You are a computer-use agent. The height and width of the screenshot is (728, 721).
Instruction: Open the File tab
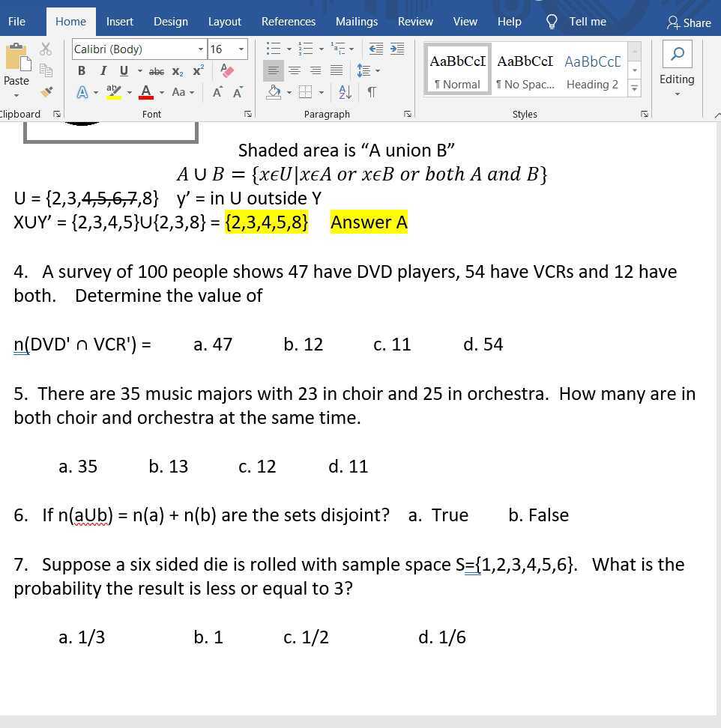tap(16, 22)
